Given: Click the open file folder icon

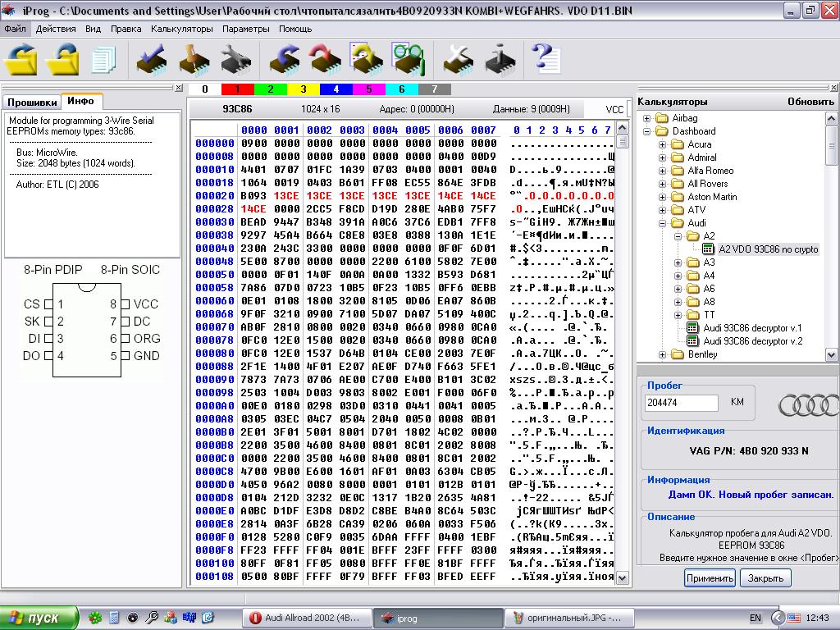Looking at the screenshot, I should click(22, 59).
